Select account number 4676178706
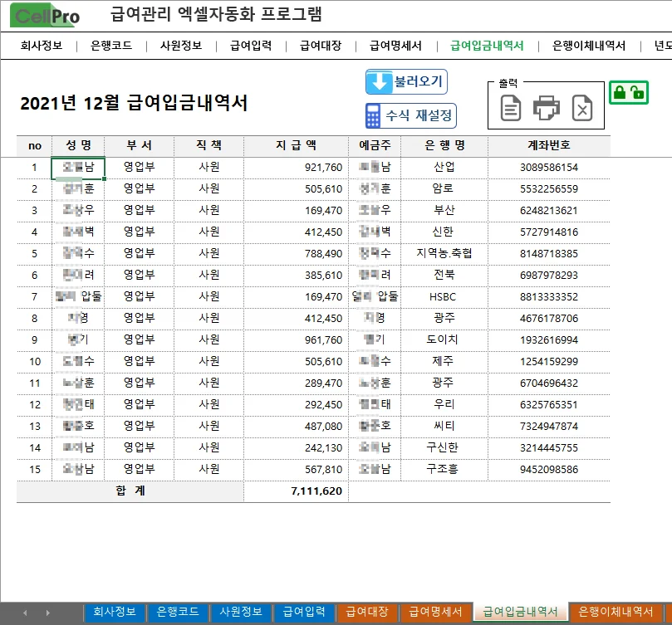Viewport: 672px width, 625px height. pos(549,319)
